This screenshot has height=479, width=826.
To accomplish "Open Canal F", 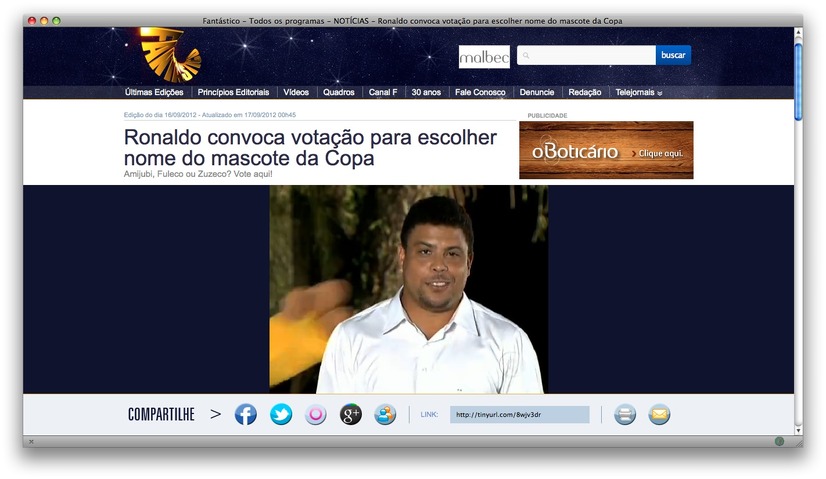I will point(383,92).
